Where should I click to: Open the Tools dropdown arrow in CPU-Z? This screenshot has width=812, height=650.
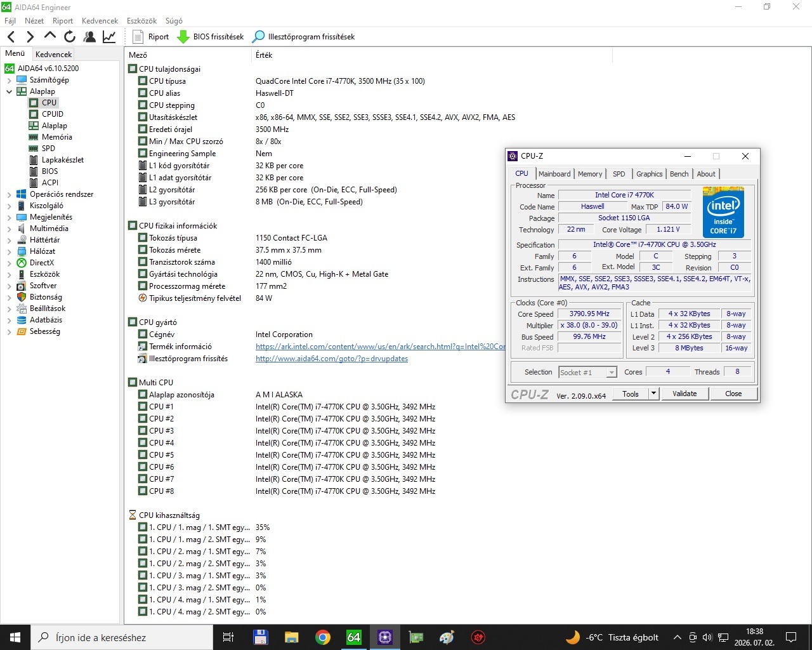click(653, 394)
